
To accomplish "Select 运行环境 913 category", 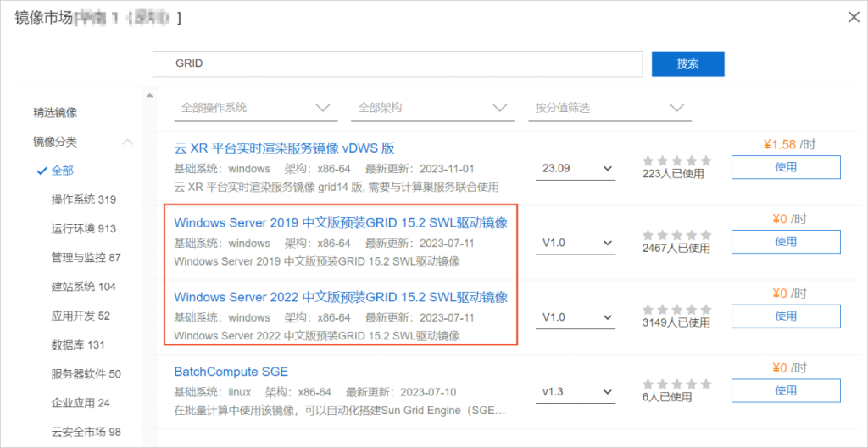I will [84, 229].
